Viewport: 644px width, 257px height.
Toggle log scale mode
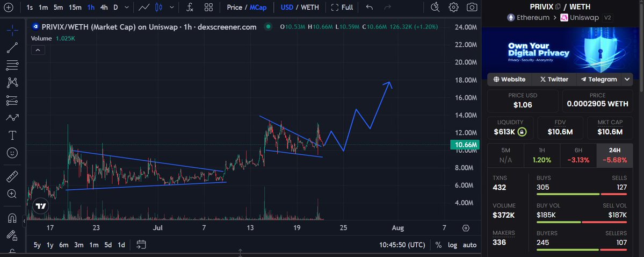point(452,245)
